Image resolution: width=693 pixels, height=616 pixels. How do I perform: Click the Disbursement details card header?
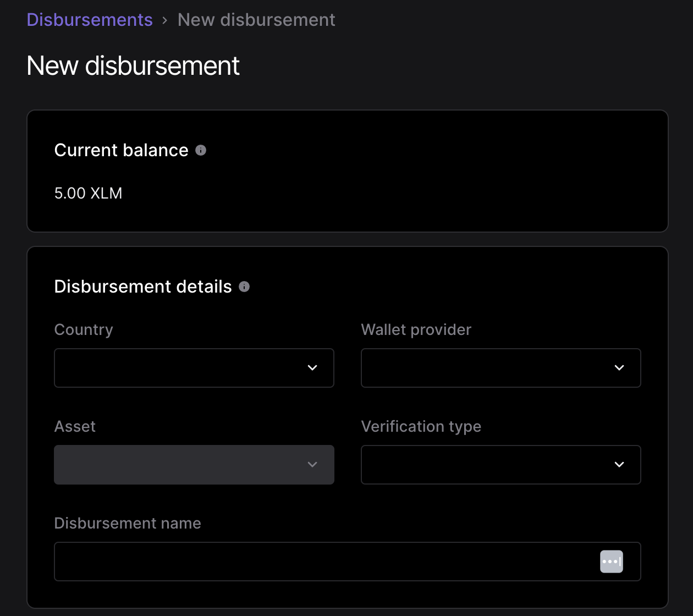[142, 287]
